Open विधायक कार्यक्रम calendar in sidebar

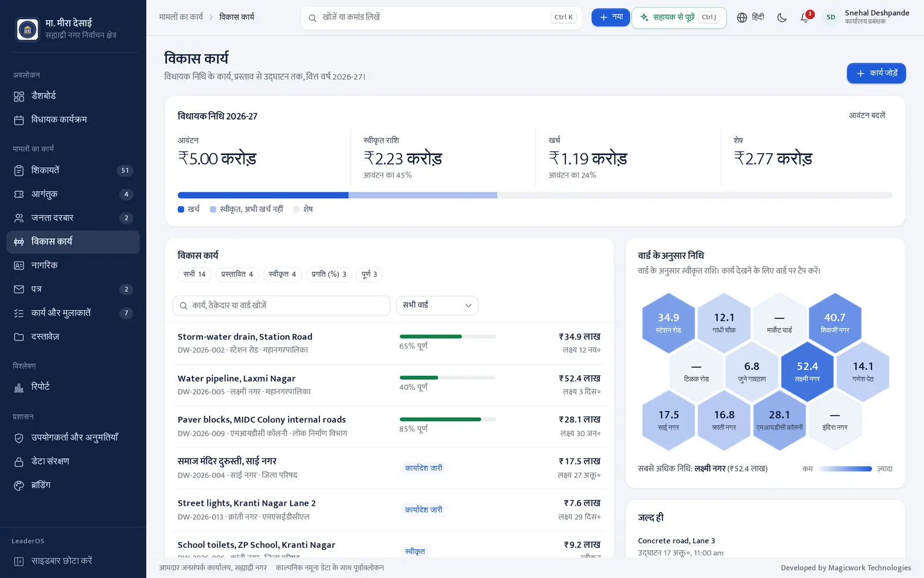[x=73, y=120]
